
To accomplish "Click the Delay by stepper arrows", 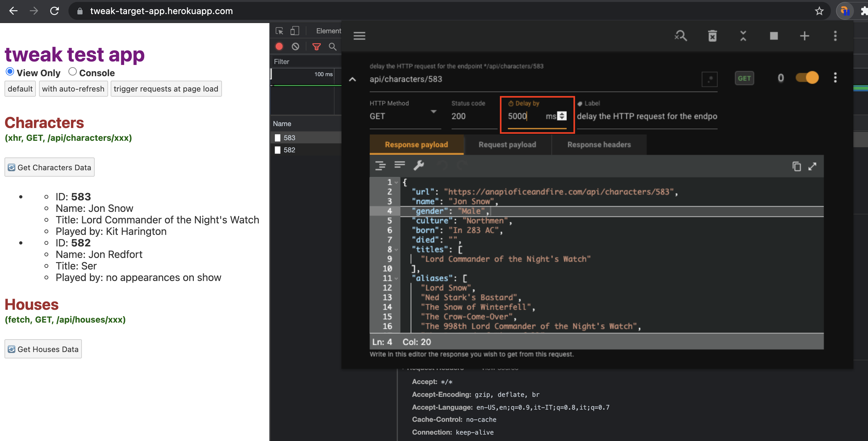I will 562,116.
